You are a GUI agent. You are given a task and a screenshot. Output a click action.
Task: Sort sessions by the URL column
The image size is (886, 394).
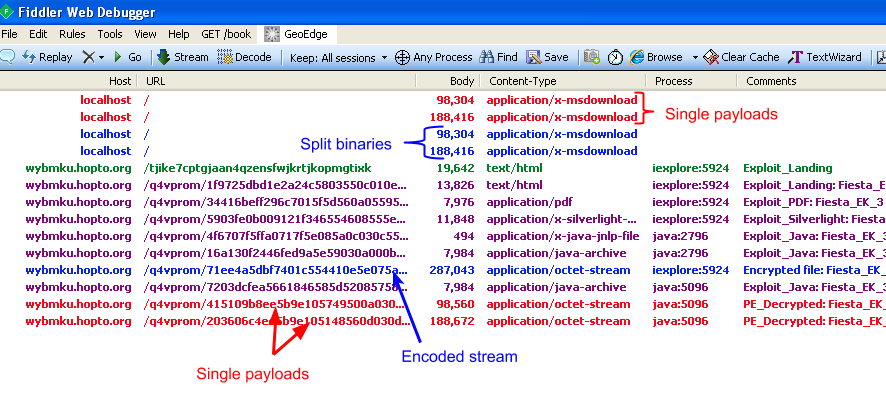coord(277,81)
